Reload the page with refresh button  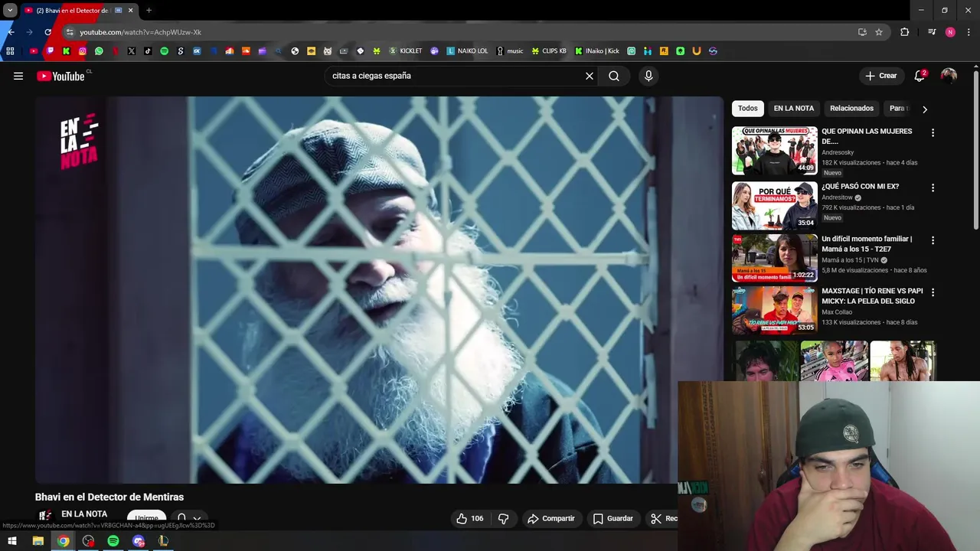click(x=47, y=32)
